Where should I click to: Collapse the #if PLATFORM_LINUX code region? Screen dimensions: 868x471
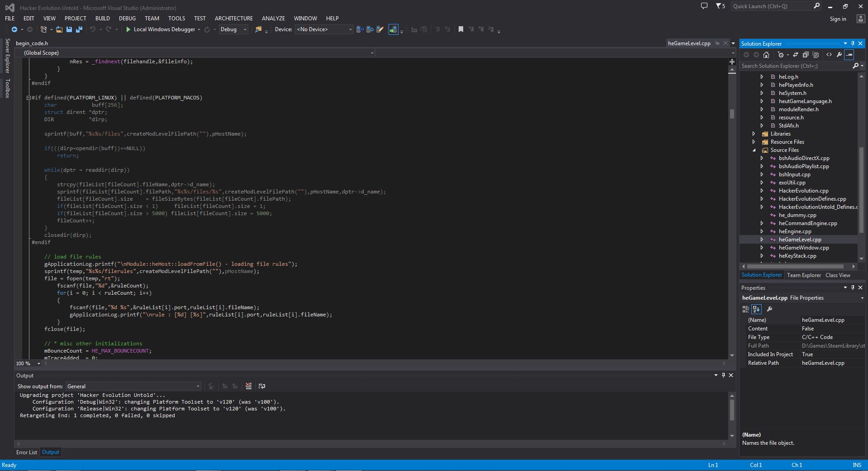28,98
